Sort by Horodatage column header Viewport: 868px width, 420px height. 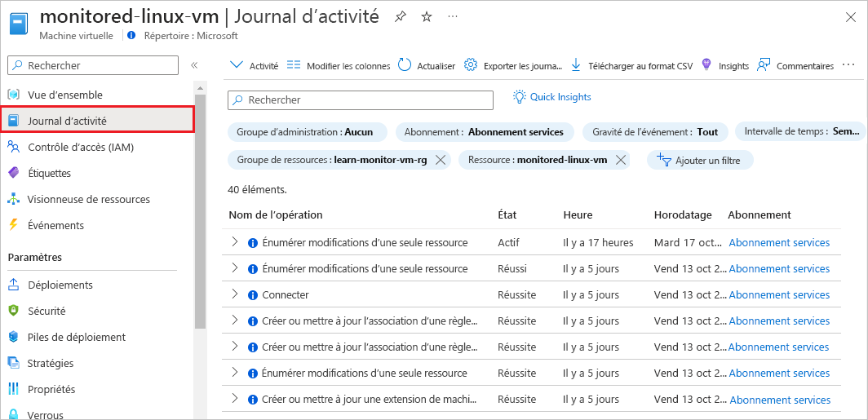point(683,214)
